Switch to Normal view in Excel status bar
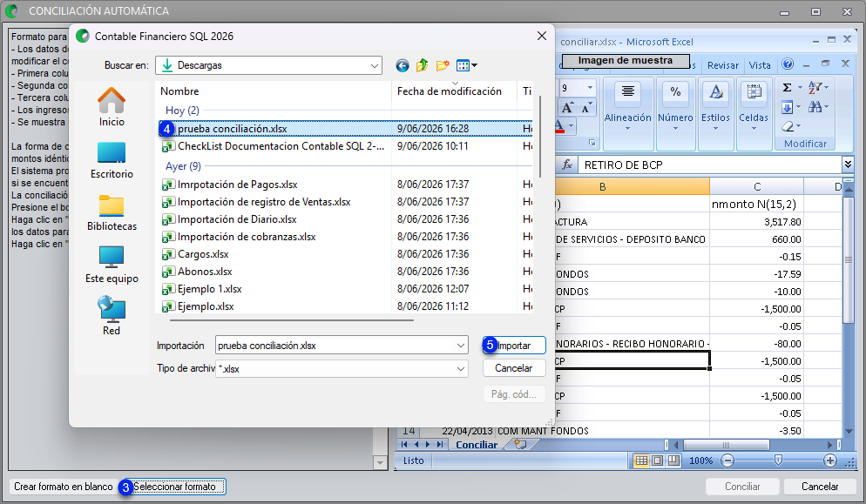 641,460
